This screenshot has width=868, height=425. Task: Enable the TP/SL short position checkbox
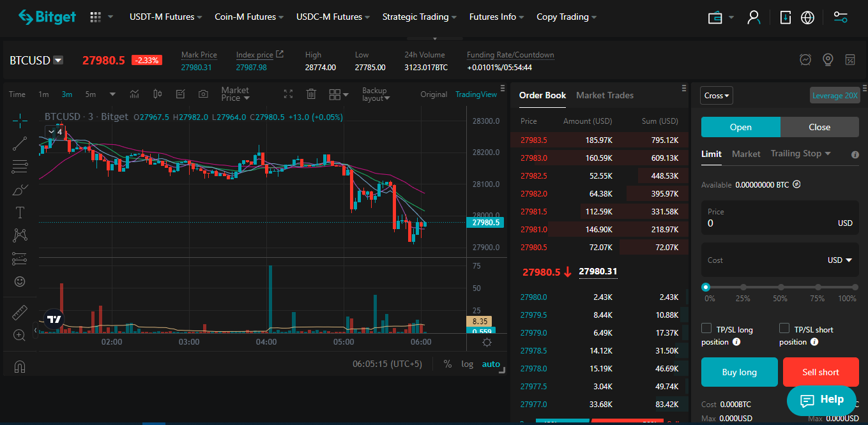[784, 328]
